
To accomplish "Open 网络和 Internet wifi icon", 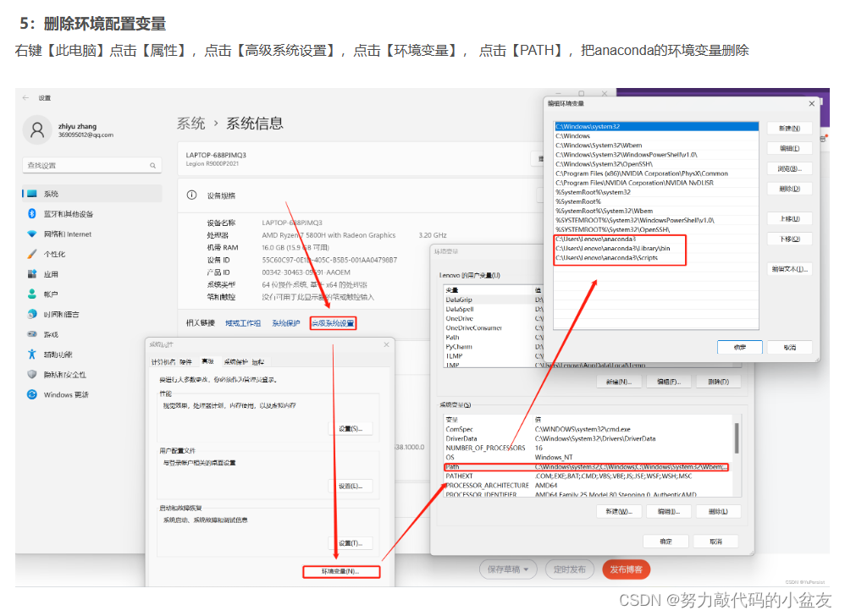I will click(32, 234).
